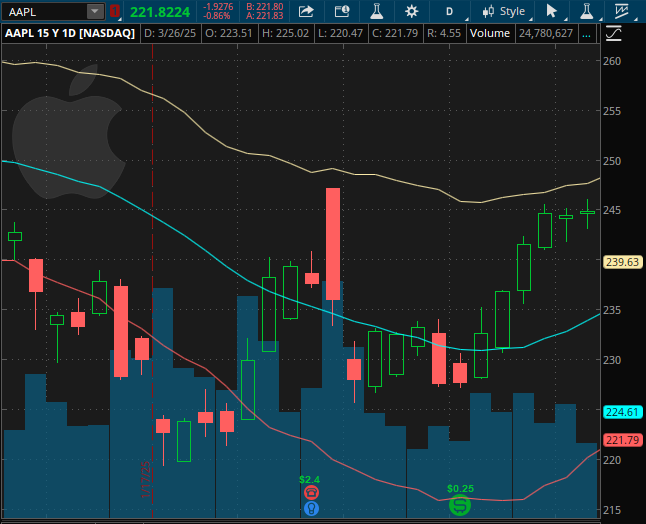
Task: Click the red earnings phone icon
Action: click(311, 492)
